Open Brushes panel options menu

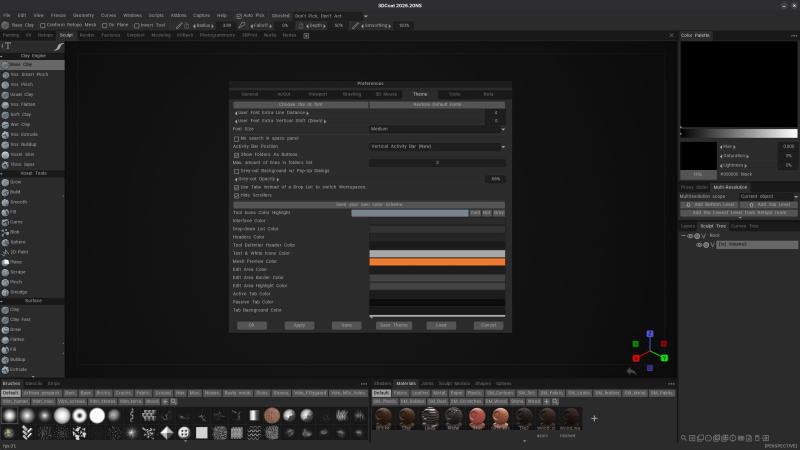tap(364, 384)
